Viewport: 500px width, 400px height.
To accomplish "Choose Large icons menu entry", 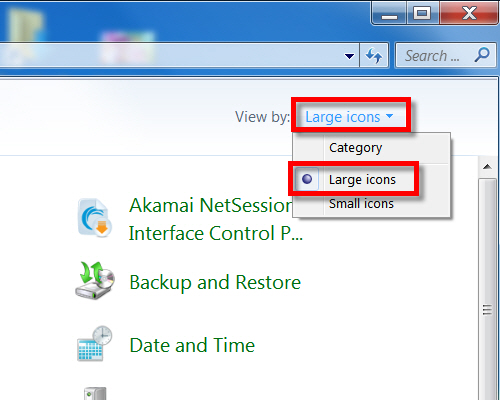I will (x=362, y=179).
